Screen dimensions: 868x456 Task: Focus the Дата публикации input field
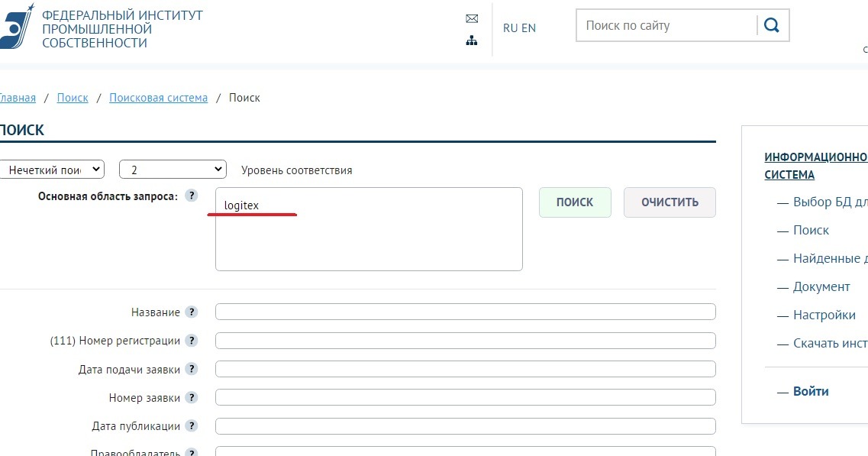(466, 425)
